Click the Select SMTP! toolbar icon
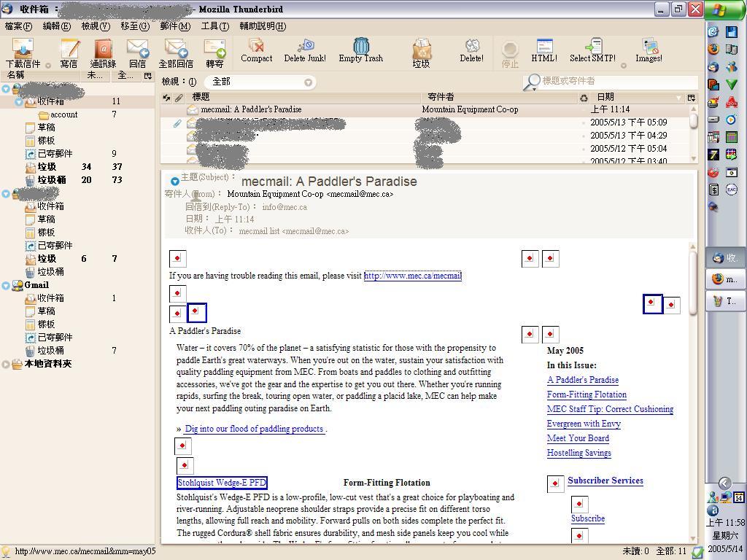Image resolution: width=747 pixels, height=560 pixels. [x=592, y=51]
